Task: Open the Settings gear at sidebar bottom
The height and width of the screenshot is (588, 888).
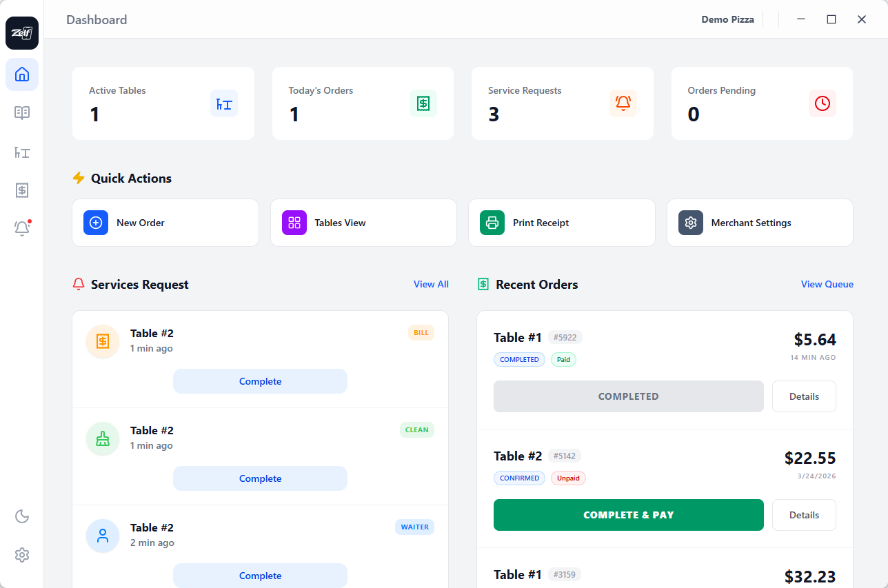Action: 21,555
